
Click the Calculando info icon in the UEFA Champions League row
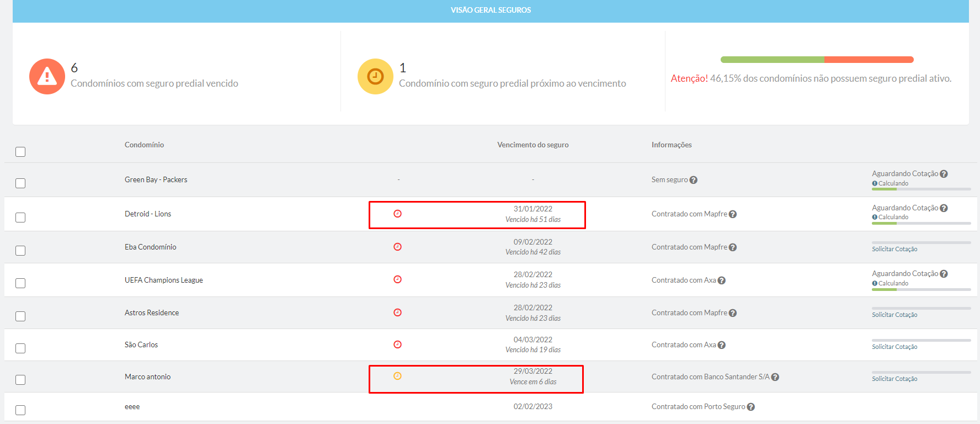click(875, 283)
